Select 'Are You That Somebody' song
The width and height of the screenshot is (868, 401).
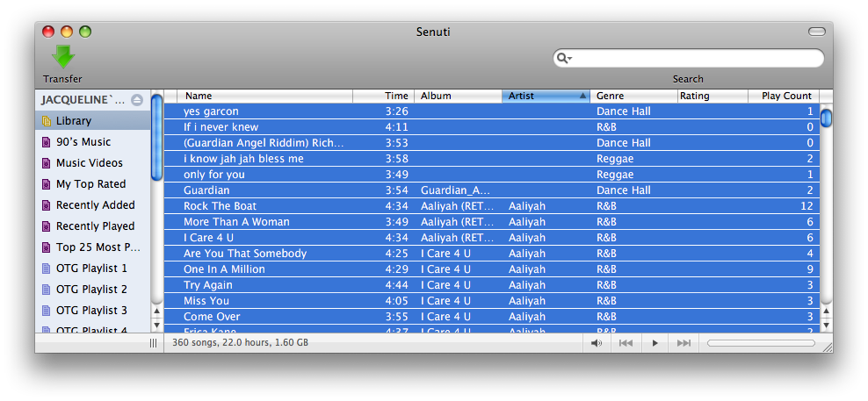[492, 254]
